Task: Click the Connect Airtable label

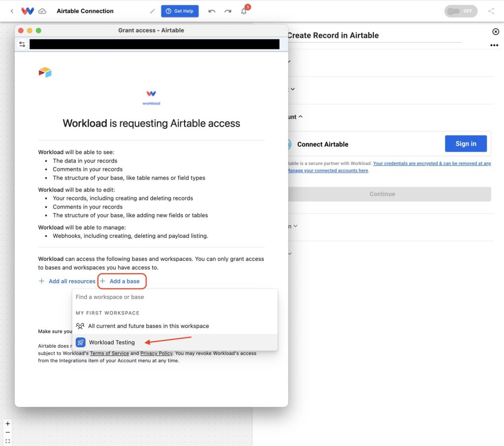Action: [x=323, y=144]
